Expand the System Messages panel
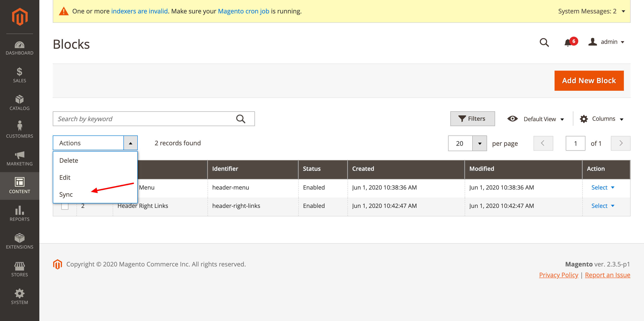Image resolution: width=644 pixels, height=321 pixels. pyautogui.click(x=591, y=11)
